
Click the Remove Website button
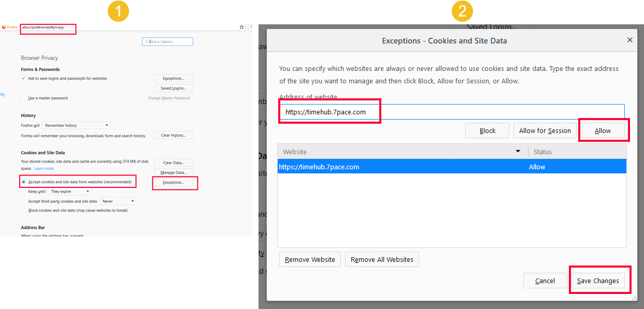(x=310, y=259)
